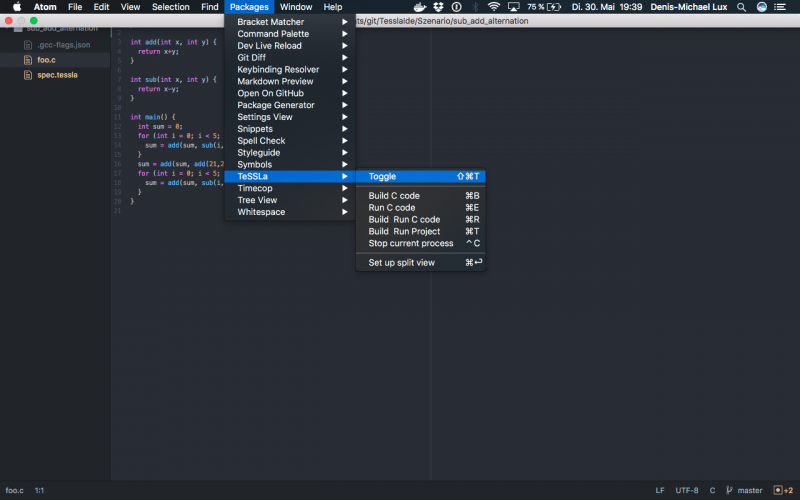The height and width of the screenshot is (500, 800).
Task: Click the Docker whale menu bar icon
Action: [x=419, y=7]
